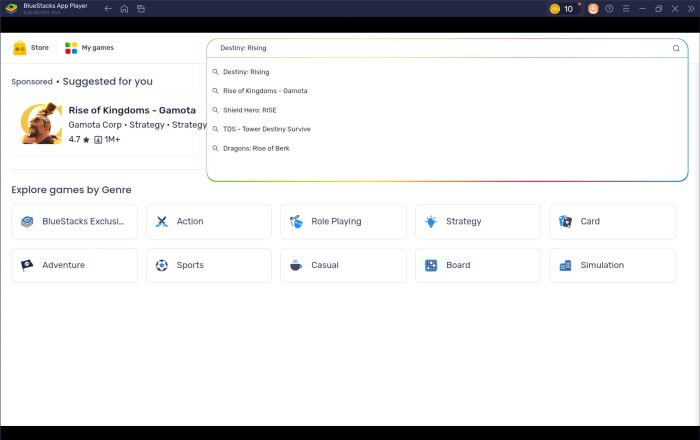Click the coffee cup Casual icon
The width and height of the screenshot is (700, 440).
coord(296,265)
